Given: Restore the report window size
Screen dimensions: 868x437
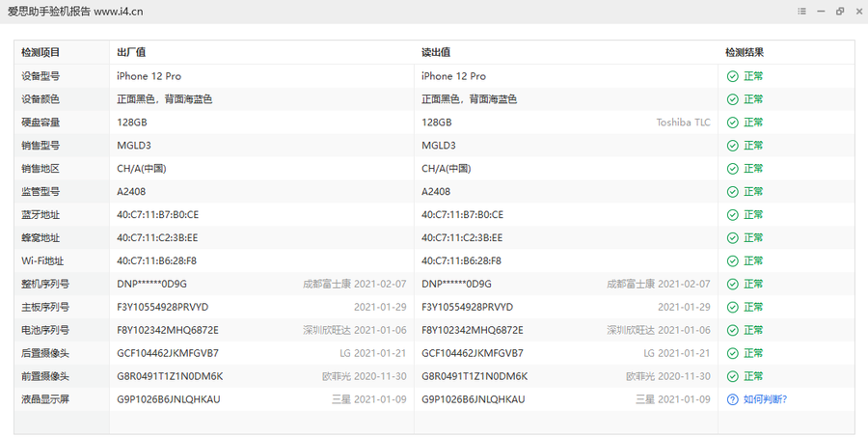Looking at the screenshot, I should pyautogui.click(x=839, y=11).
